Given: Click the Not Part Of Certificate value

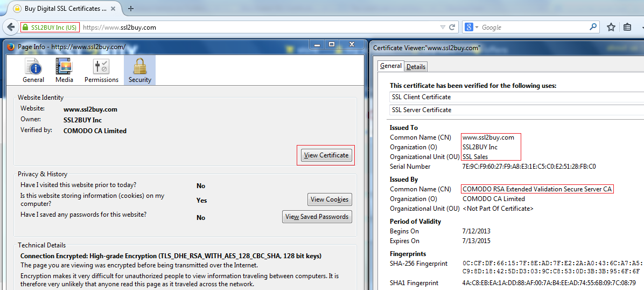Looking at the screenshot, I should point(498,209).
